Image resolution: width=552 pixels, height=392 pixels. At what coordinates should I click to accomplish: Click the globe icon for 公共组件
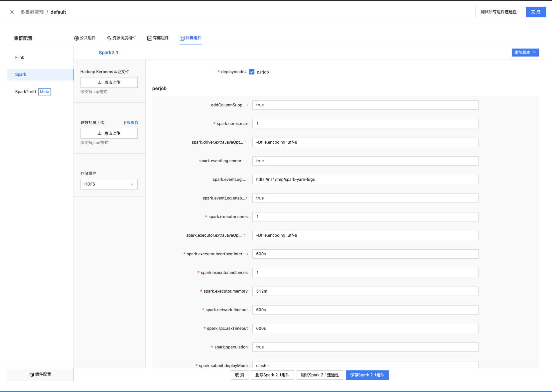(76, 38)
